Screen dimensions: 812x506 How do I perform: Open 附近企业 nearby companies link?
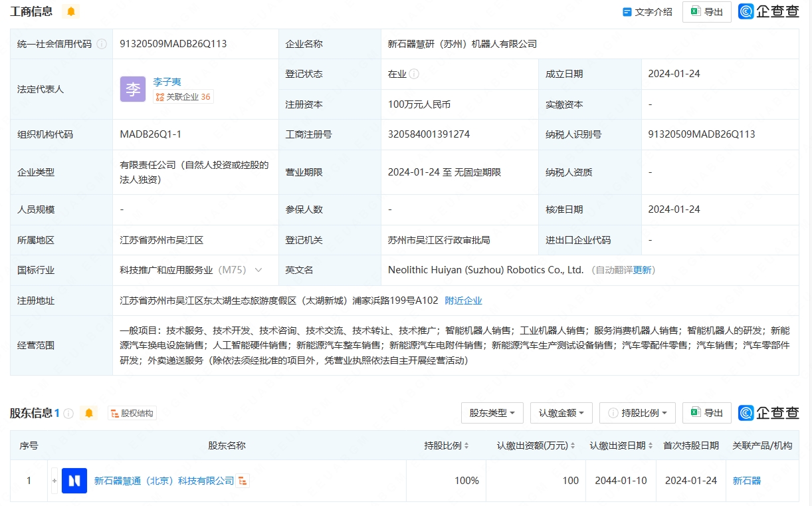tap(463, 301)
